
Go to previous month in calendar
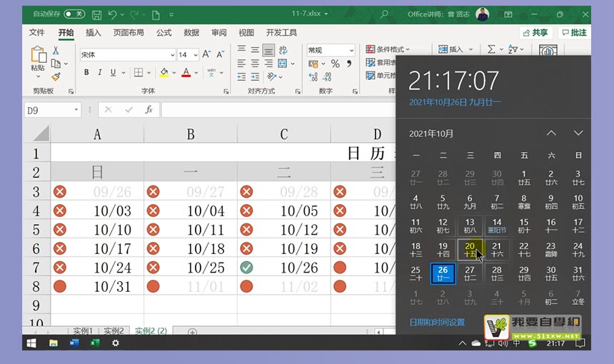[551, 133]
